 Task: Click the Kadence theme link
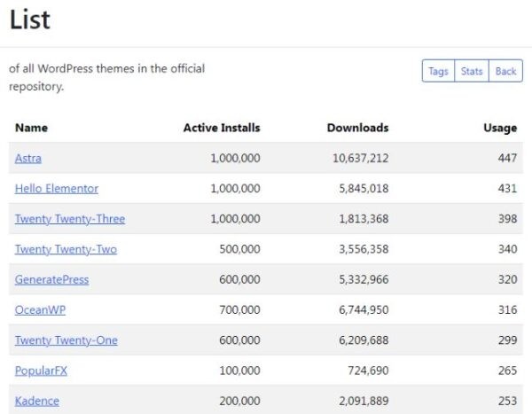(x=37, y=401)
